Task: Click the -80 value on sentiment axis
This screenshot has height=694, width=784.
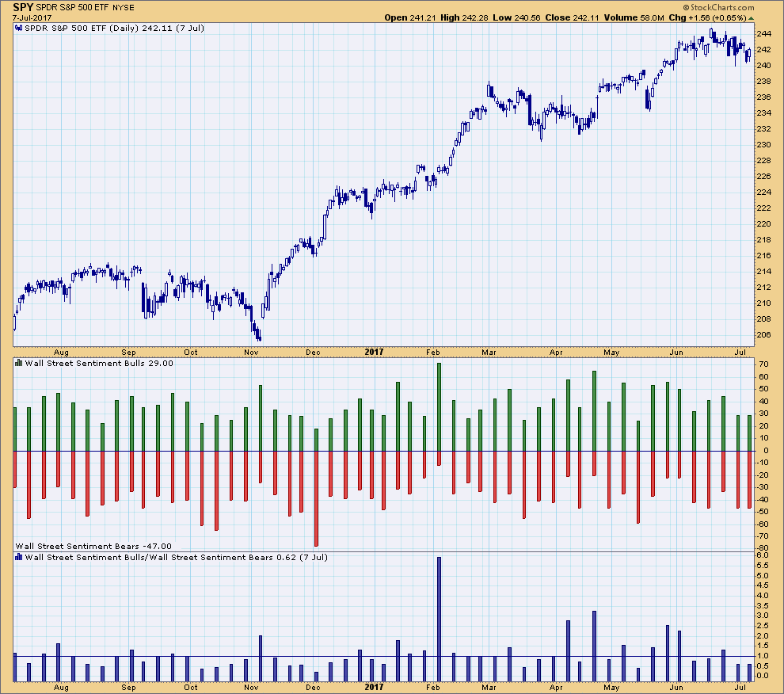Action: pos(762,548)
